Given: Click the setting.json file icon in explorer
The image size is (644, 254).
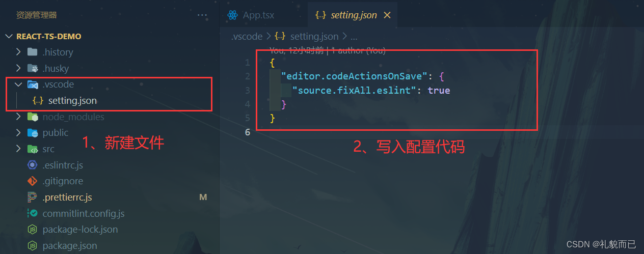Looking at the screenshot, I should [x=38, y=100].
